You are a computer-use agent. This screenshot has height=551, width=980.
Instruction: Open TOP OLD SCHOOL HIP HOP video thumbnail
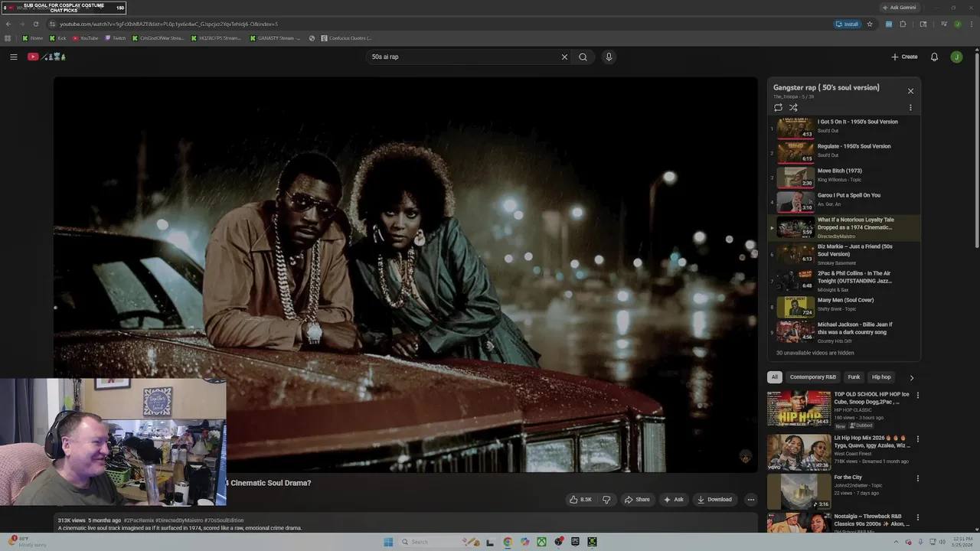[799, 409]
